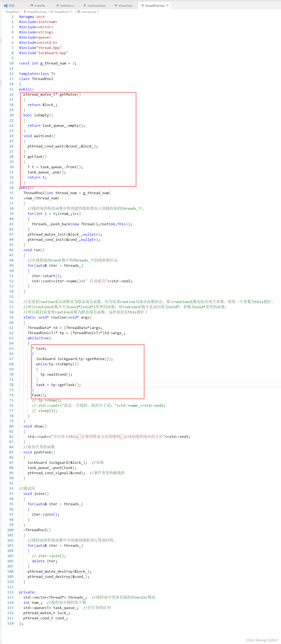Screen dimensions: 281x644
Task: Click 'while(tp->isEmpty())' line
Action: [x=57, y=364]
